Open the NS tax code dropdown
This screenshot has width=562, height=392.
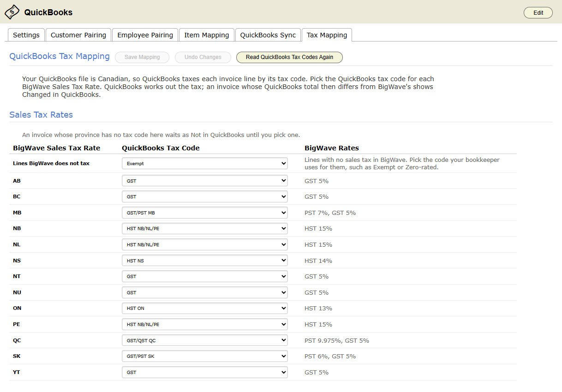(205, 261)
